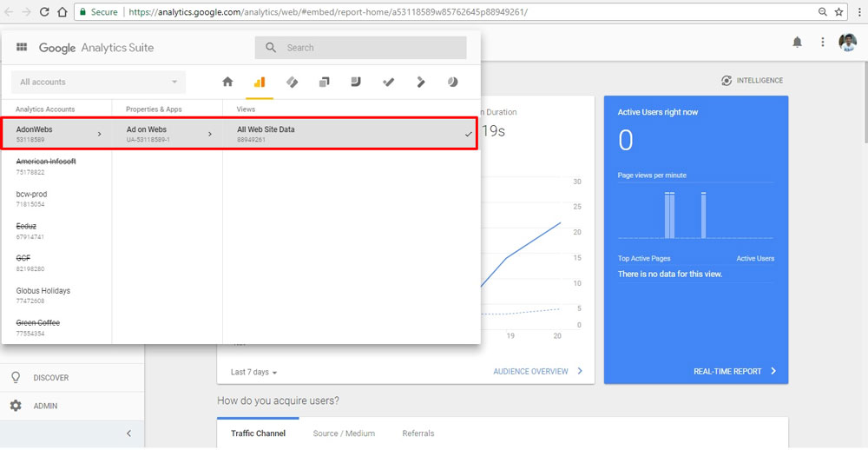Collapse the left sidebar with the chevron
868x450 pixels.
click(x=128, y=433)
